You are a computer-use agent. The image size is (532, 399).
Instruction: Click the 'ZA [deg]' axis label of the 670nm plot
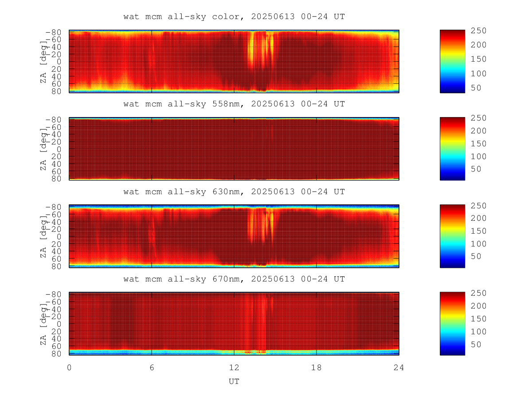pos(43,324)
